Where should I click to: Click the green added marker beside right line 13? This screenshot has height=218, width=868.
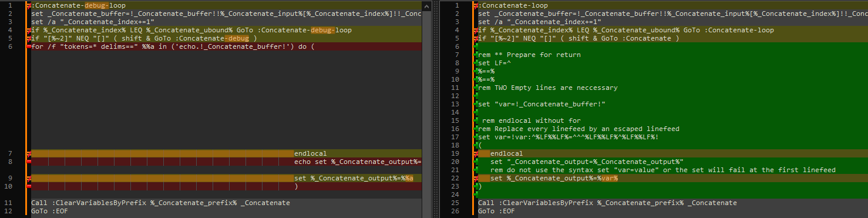click(x=476, y=104)
